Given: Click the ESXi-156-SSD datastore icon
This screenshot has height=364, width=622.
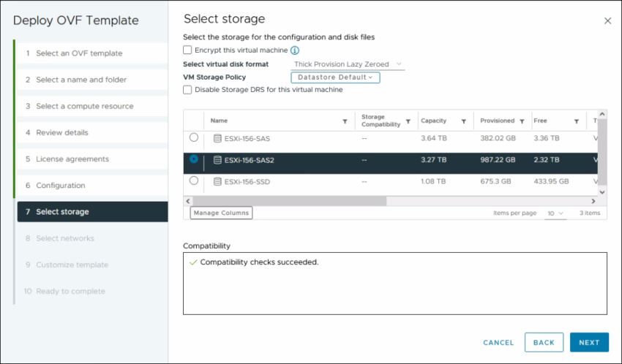Looking at the screenshot, I should click(217, 181).
